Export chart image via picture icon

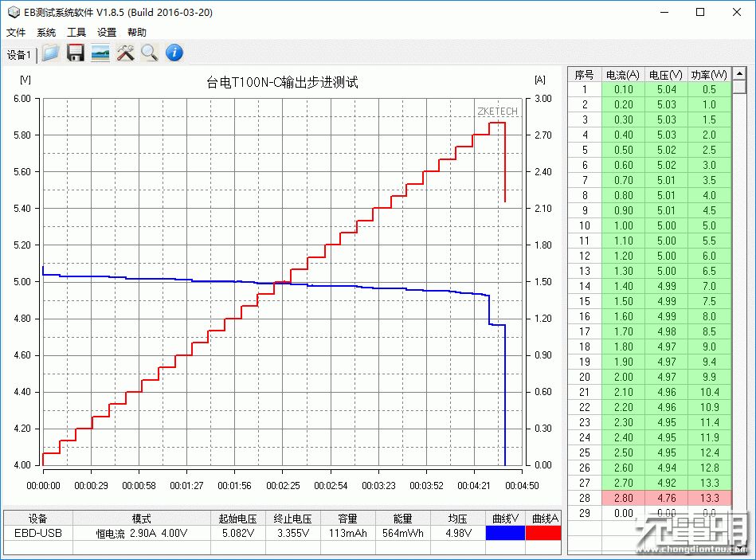coord(100,53)
